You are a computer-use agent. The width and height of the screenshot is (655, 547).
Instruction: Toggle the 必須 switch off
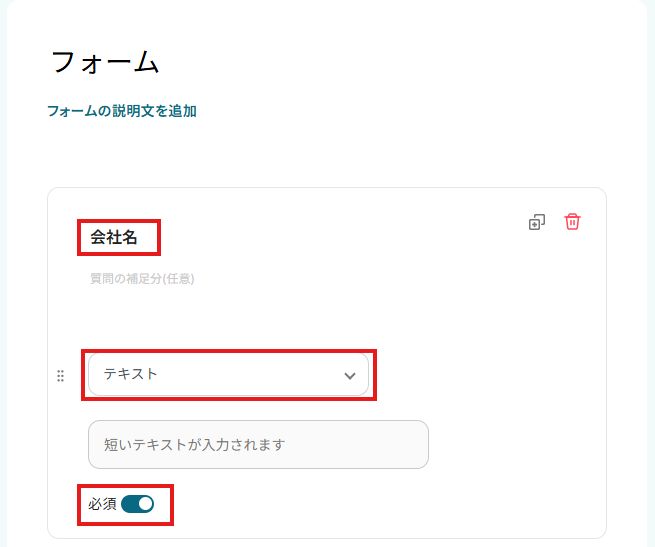tap(138, 504)
